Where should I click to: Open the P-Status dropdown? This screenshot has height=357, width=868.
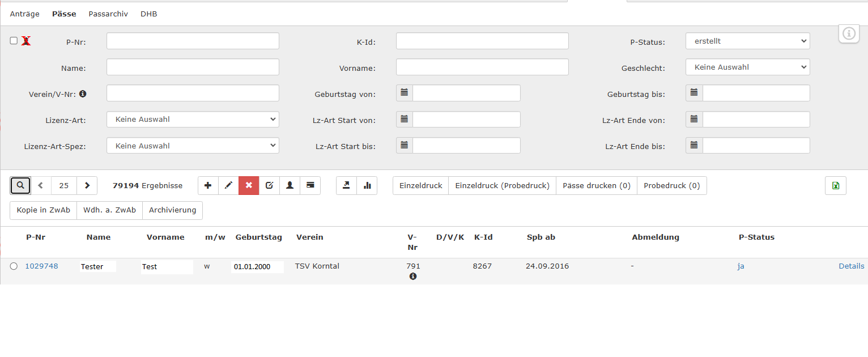click(x=747, y=41)
